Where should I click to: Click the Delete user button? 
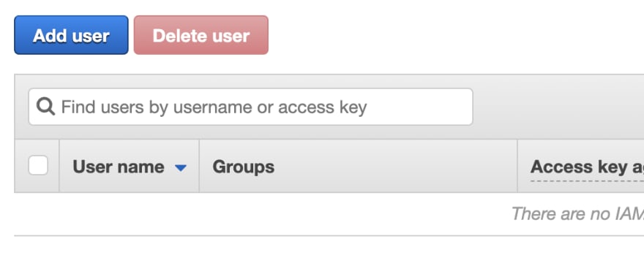[x=201, y=35]
